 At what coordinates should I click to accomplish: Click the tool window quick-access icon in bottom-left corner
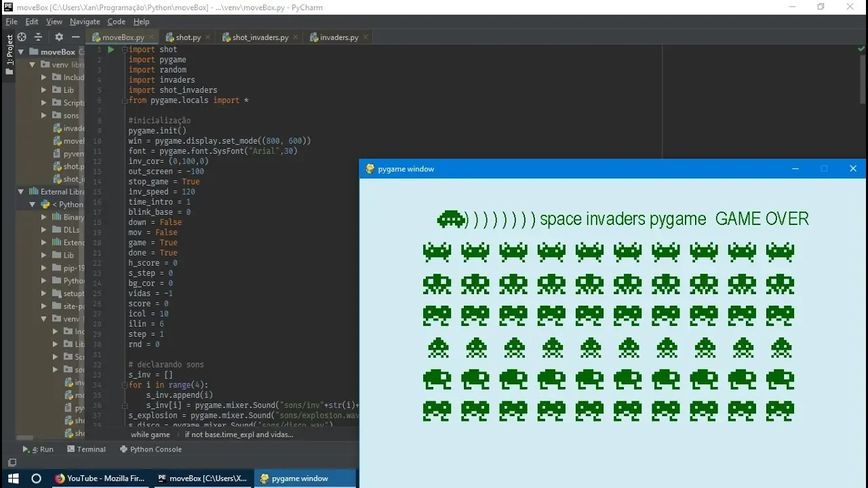pyautogui.click(x=12, y=463)
